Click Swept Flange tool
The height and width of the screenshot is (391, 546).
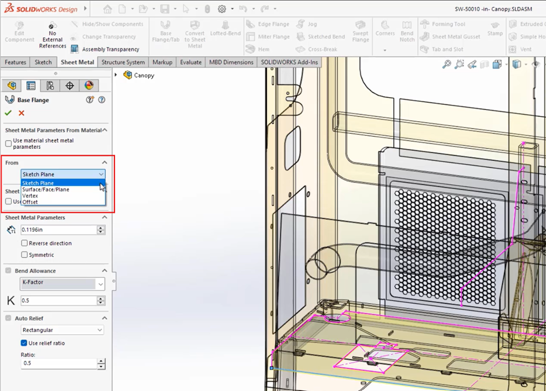point(360,32)
